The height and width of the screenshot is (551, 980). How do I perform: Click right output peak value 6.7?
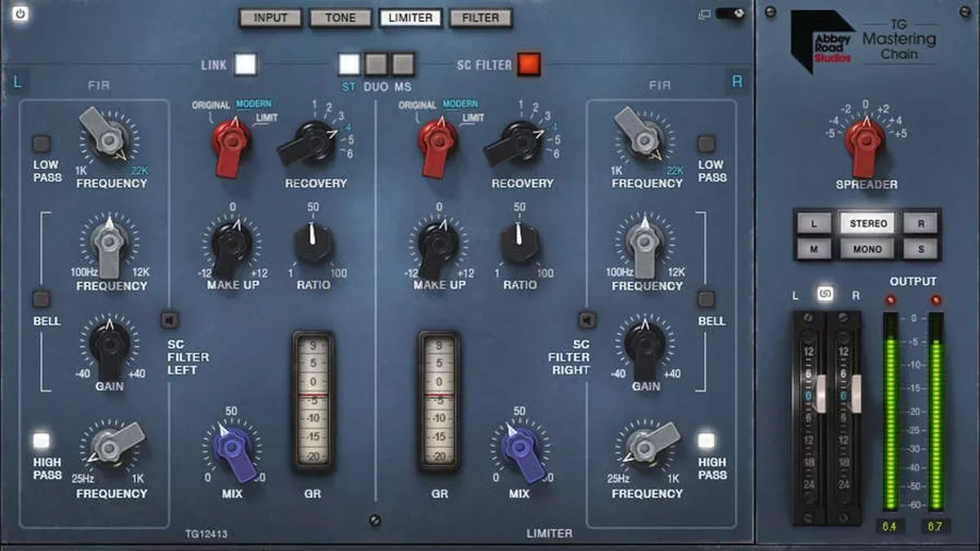(x=936, y=527)
